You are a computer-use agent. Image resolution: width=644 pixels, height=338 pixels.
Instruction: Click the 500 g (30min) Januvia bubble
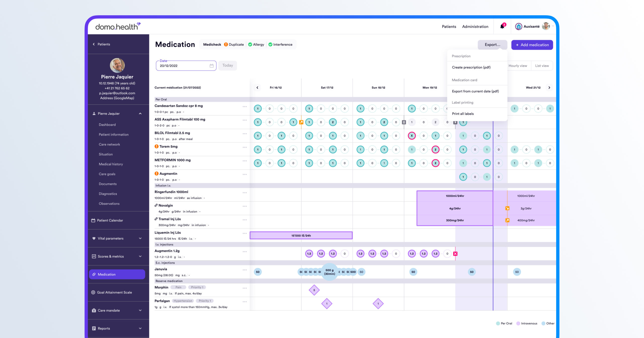[x=329, y=272]
